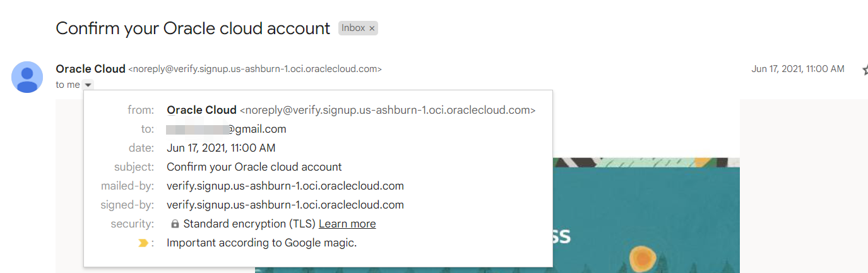Click the date value in details popup

click(221, 148)
